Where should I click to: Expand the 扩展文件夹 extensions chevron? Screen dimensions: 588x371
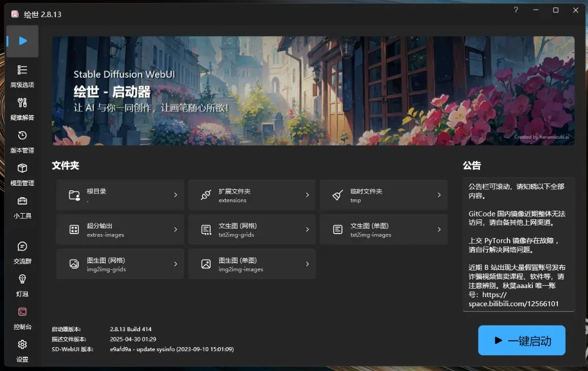(x=307, y=195)
